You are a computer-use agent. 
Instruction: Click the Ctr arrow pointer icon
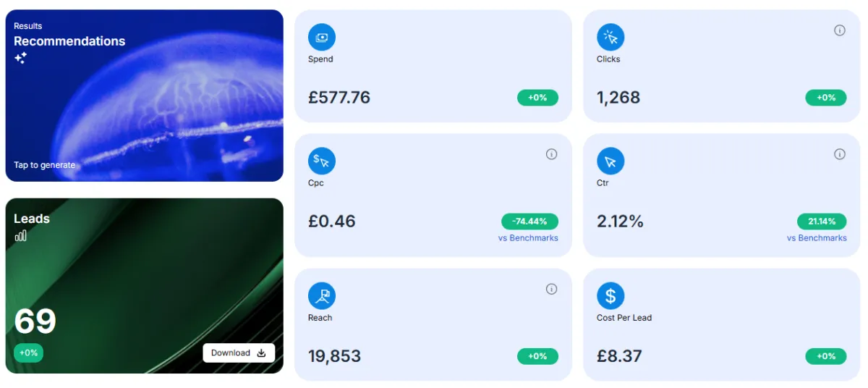[610, 161]
